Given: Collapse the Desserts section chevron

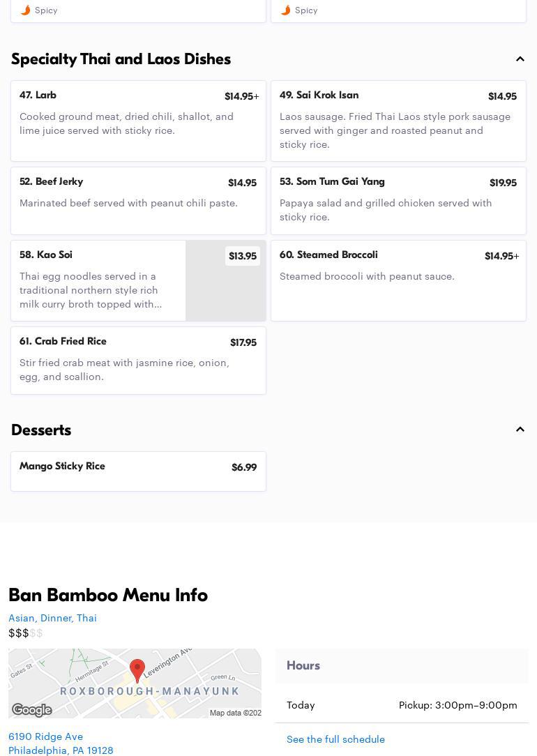Looking at the screenshot, I should [520, 430].
